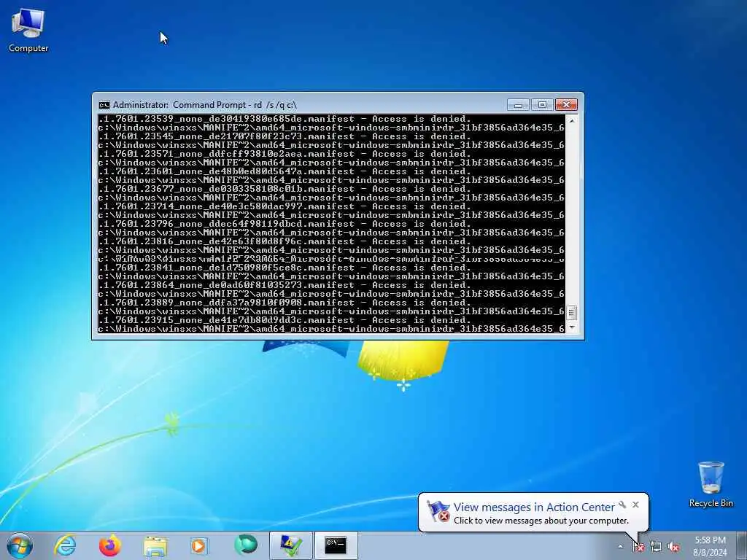Image resolution: width=747 pixels, height=560 pixels.
Task: Select the Command Prompt taskbar button
Action: tap(336, 545)
